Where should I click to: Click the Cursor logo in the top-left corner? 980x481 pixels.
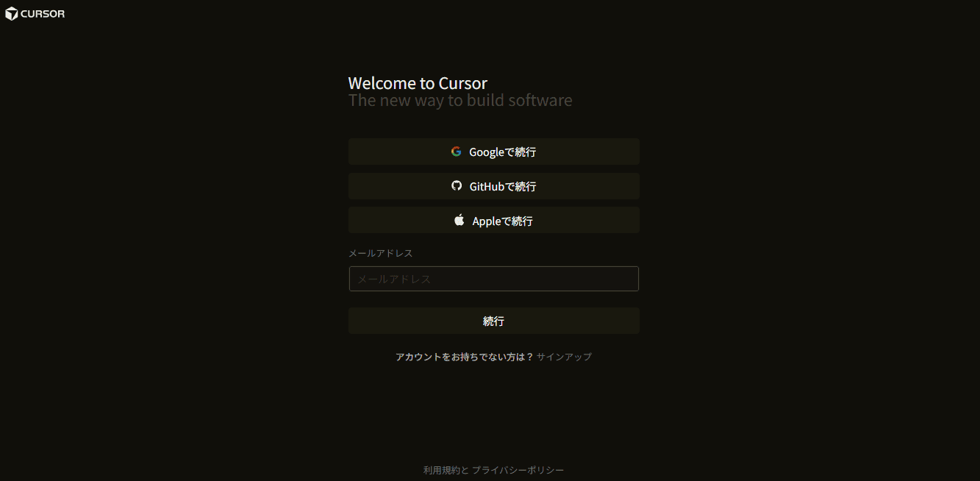tap(10, 13)
